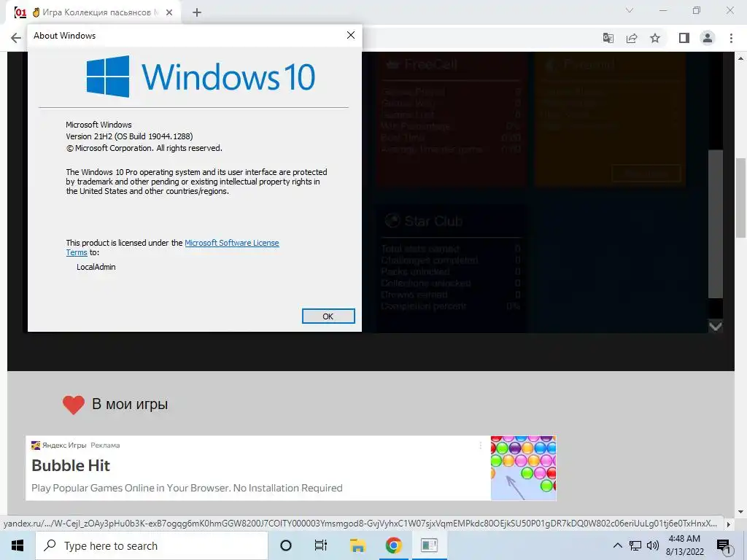Click Version 21H2 build text

tap(129, 136)
